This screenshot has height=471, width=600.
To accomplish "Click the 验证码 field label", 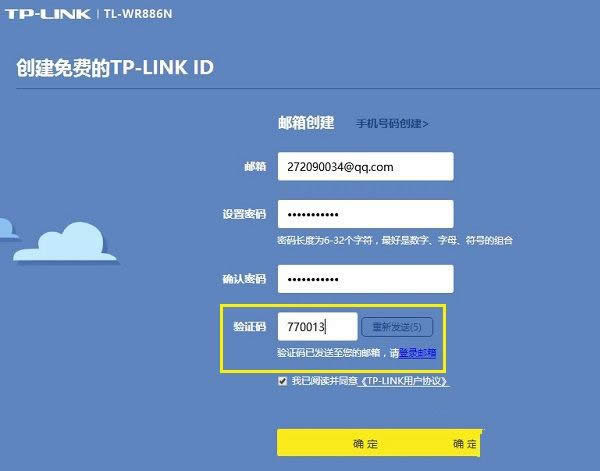I will point(249,326).
